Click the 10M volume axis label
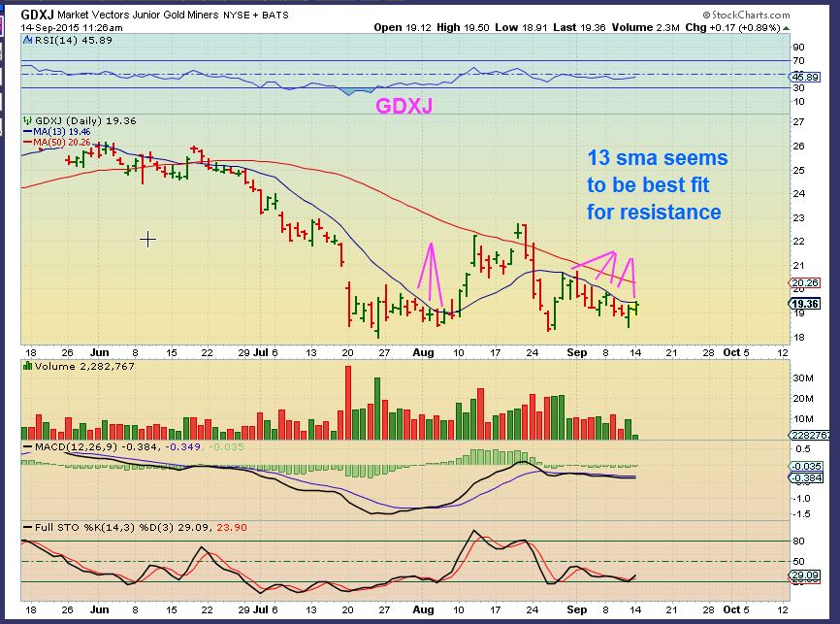The width and height of the screenshot is (840, 624). tap(803, 418)
